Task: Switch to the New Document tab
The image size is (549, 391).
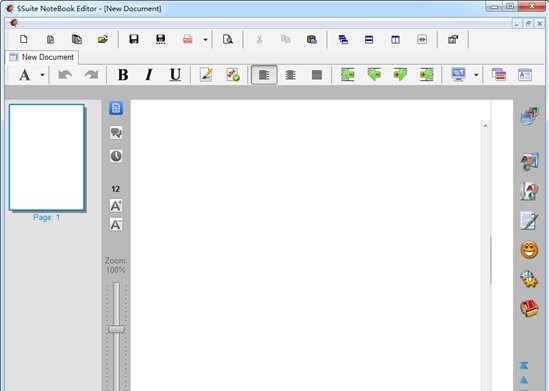Action: pyautogui.click(x=42, y=57)
